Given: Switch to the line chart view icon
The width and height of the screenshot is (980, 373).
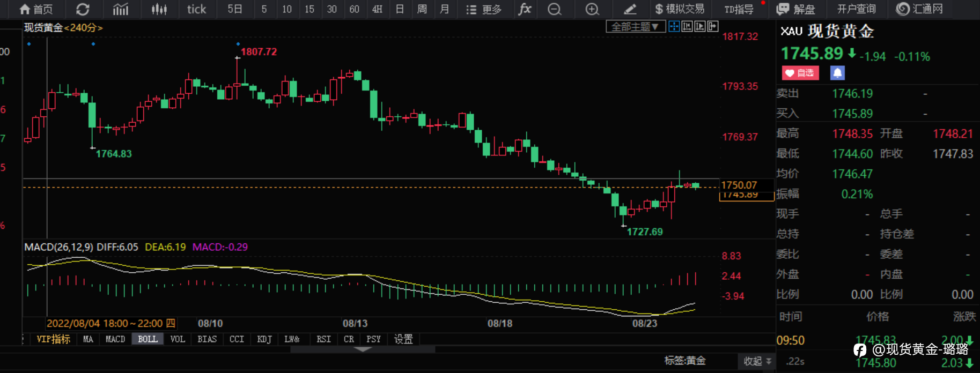Looking at the screenshot, I should (121, 9).
